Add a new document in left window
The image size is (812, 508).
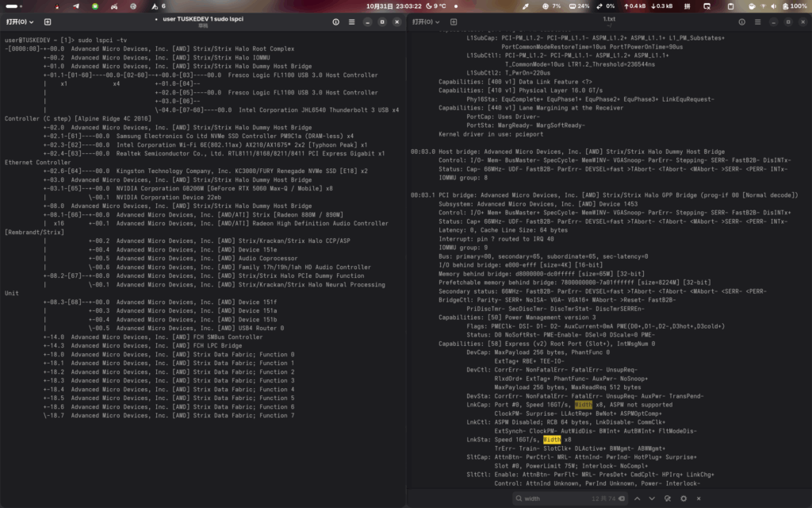pos(48,21)
